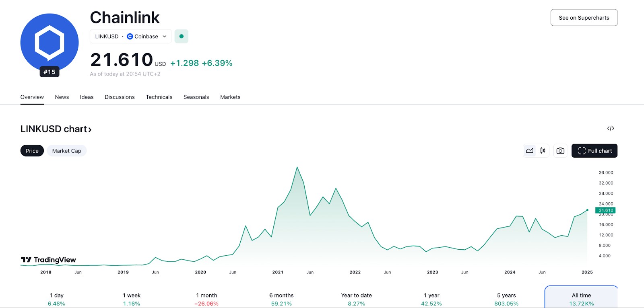Select the 1 day range

[x=56, y=299]
